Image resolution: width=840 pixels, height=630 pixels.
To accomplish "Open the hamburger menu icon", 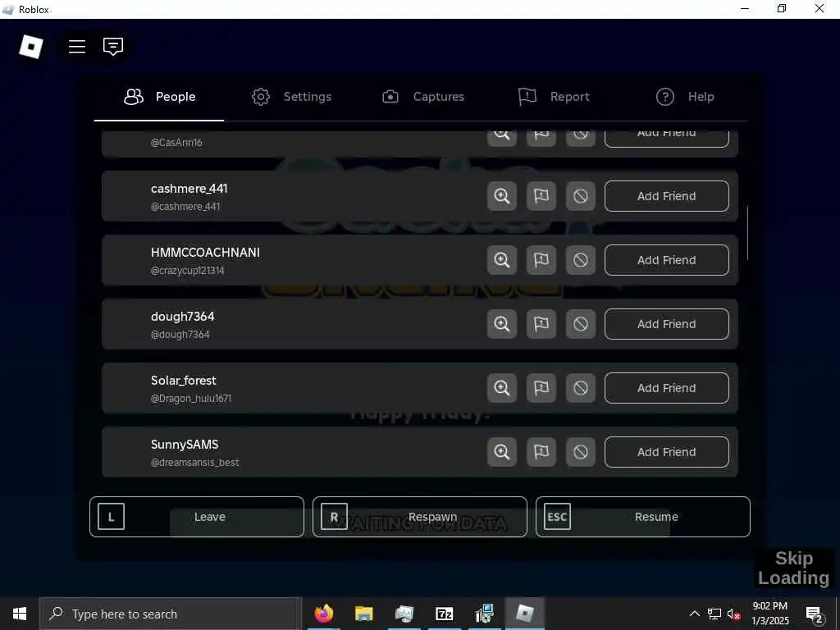I will pos(77,47).
